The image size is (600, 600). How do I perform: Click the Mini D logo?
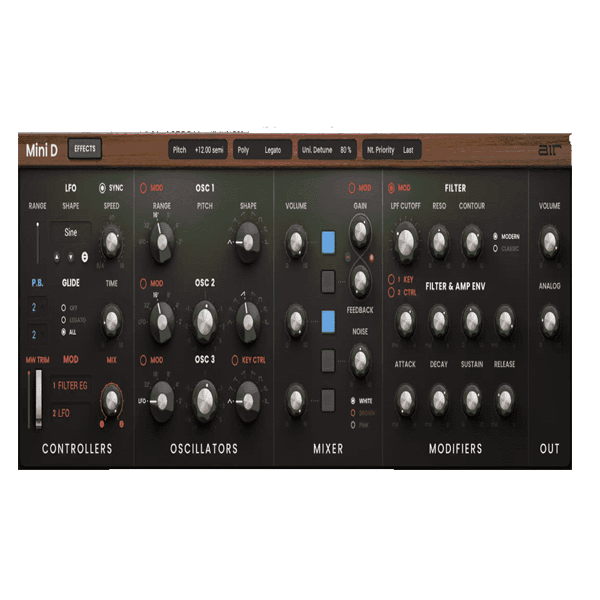pos(42,150)
